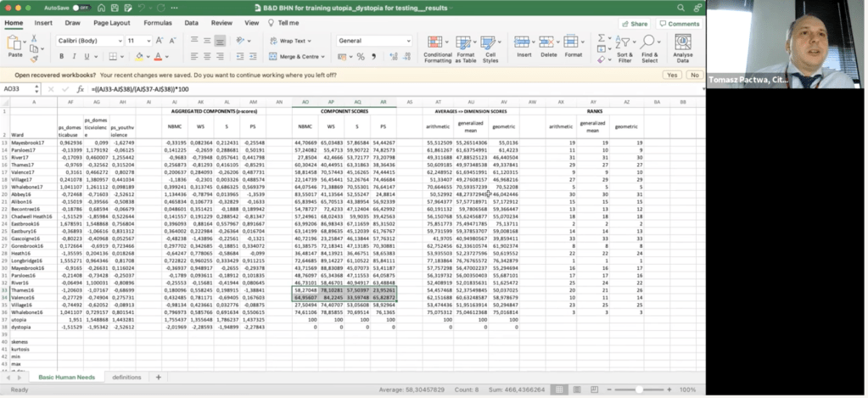
Task: Click the Share button
Action: pos(634,23)
